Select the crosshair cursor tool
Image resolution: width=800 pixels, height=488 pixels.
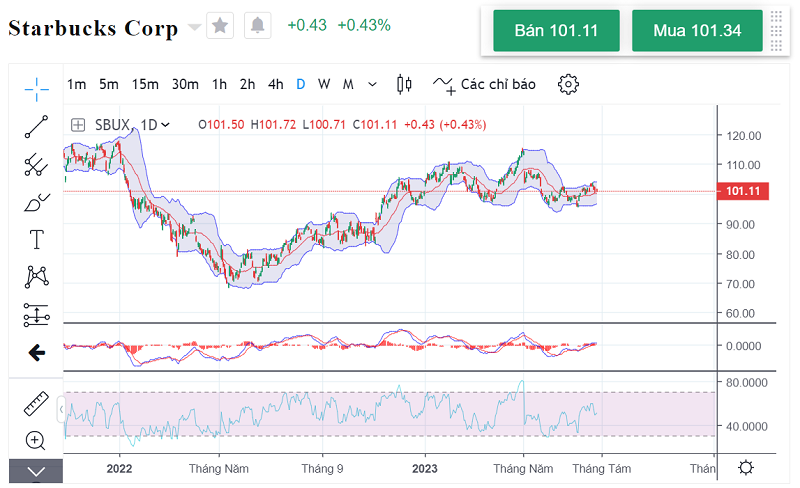[37, 89]
